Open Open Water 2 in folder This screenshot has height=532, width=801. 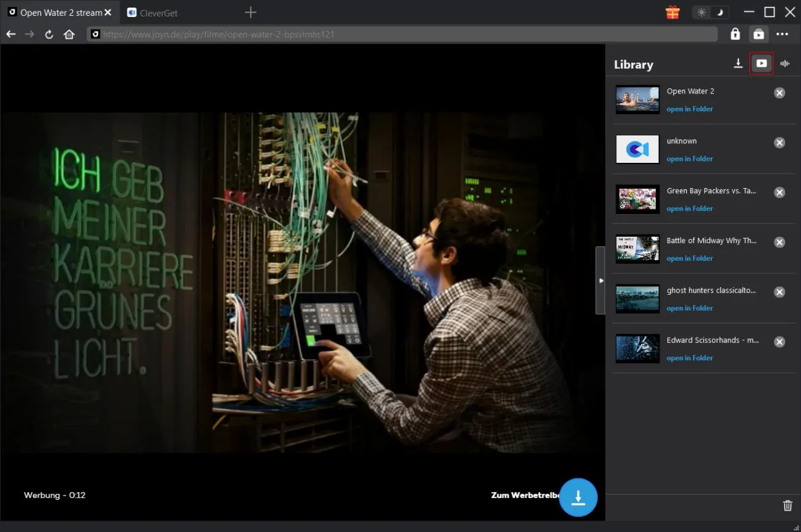click(x=689, y=109)
